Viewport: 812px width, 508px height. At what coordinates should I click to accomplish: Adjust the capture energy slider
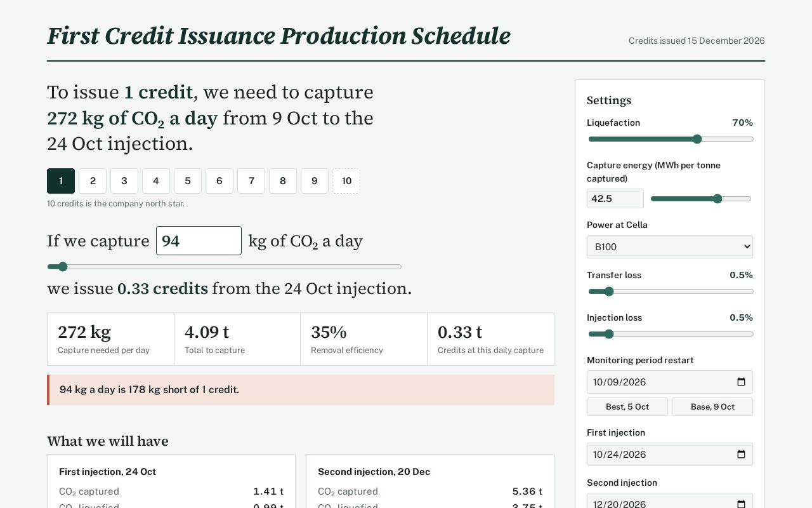701,199
